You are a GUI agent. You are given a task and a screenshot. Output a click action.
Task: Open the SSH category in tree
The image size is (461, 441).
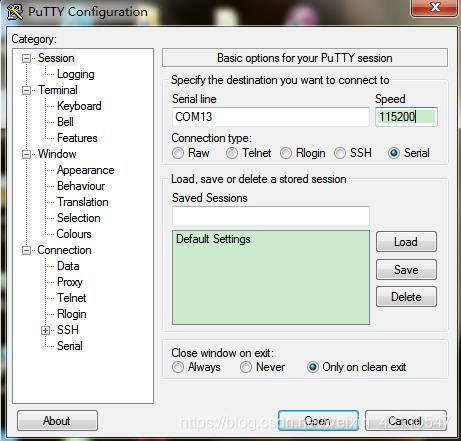point(68,330)
